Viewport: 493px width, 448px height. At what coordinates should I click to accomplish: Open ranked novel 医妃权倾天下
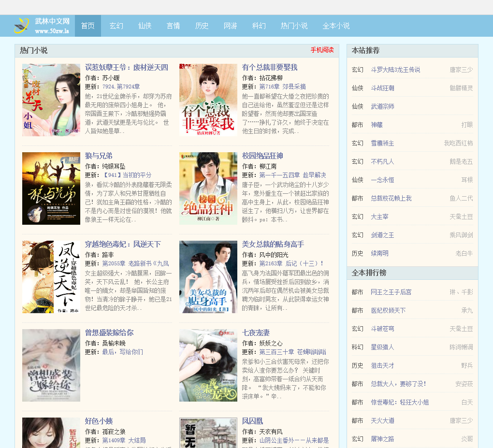coord(388,311)
